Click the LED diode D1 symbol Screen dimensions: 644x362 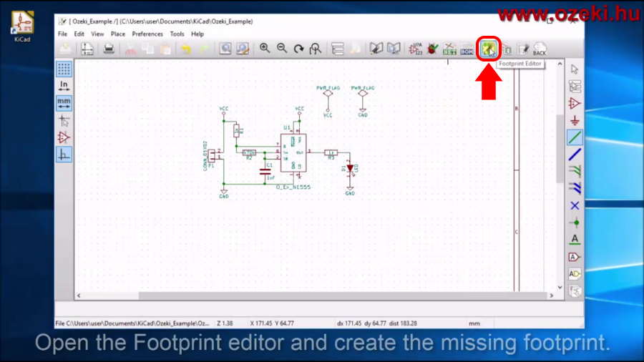[350, 168]
